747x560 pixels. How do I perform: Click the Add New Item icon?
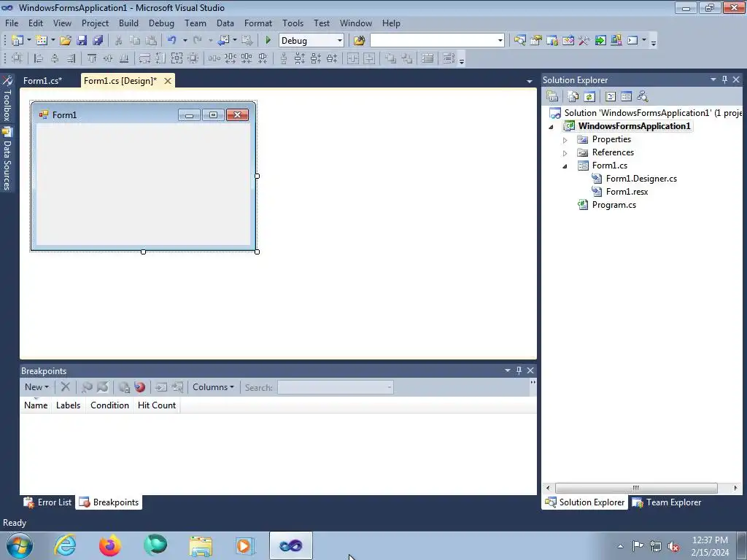point(42,41)
